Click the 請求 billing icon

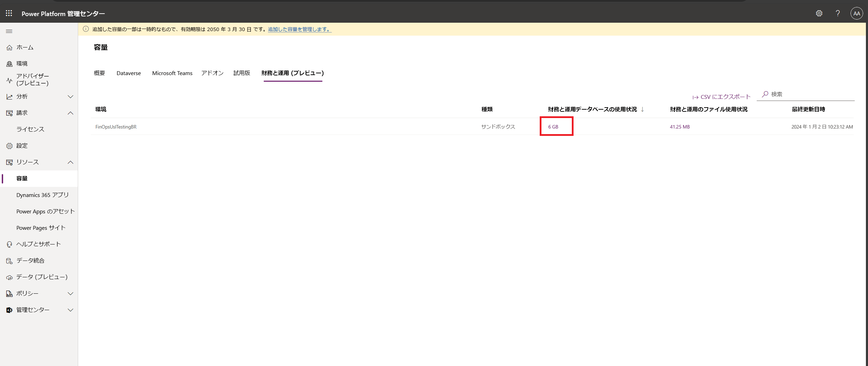9,113
